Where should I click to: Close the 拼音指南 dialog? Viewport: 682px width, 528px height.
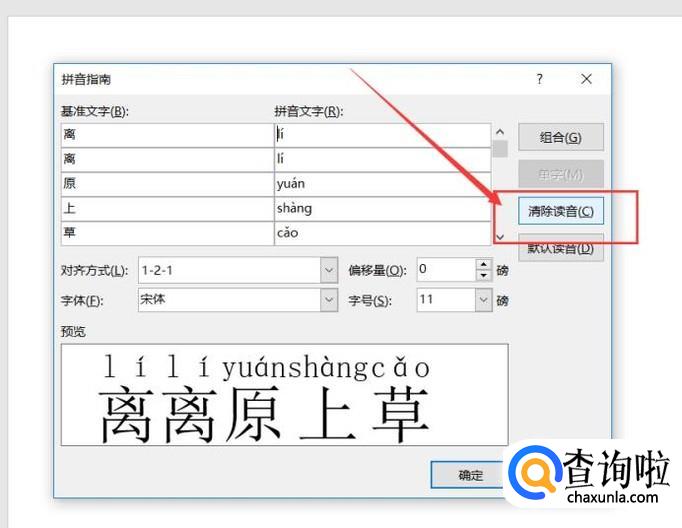586,79
